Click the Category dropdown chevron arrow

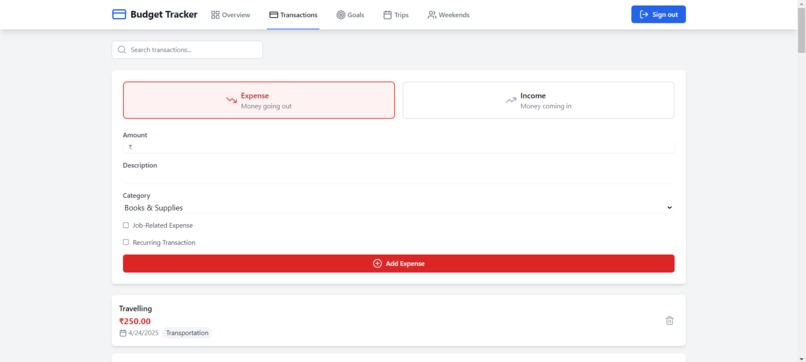pos(669,208)
